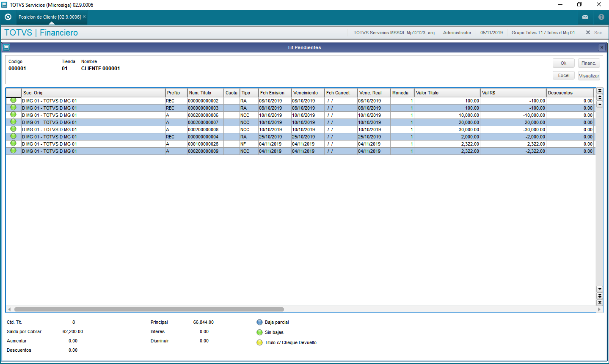Image resolution: width=609 pixels, height=364 pixels.
Task: Sort by Num. Titulo column header
Action: click(205, 93)
